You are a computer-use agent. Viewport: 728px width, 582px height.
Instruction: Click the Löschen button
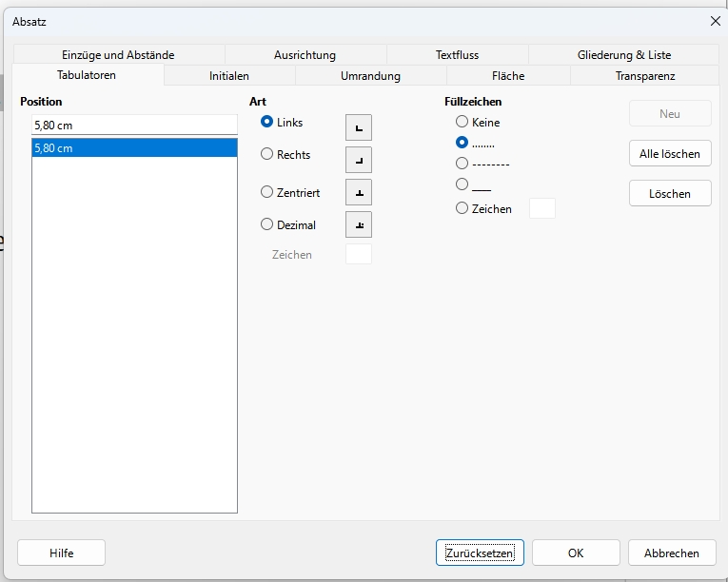pyautogui.click(x=670, y=193)
